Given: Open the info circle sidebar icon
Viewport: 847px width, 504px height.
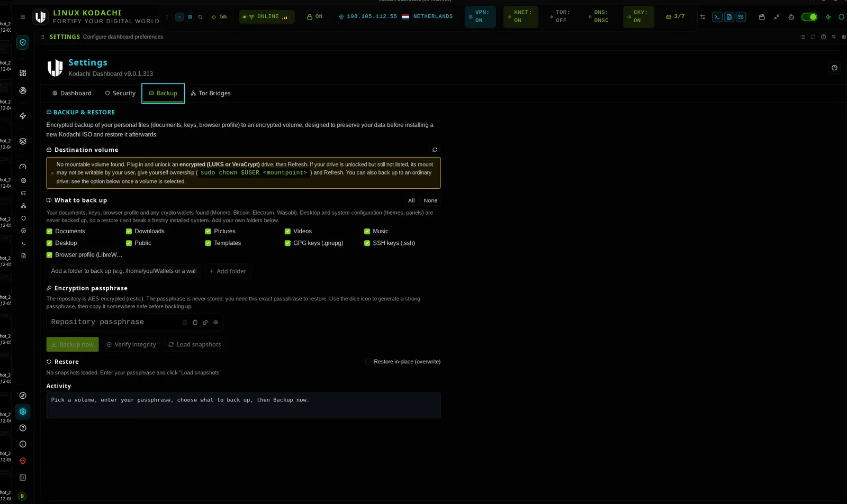Looking at the screenshot, I should click(x=23, y=444).
